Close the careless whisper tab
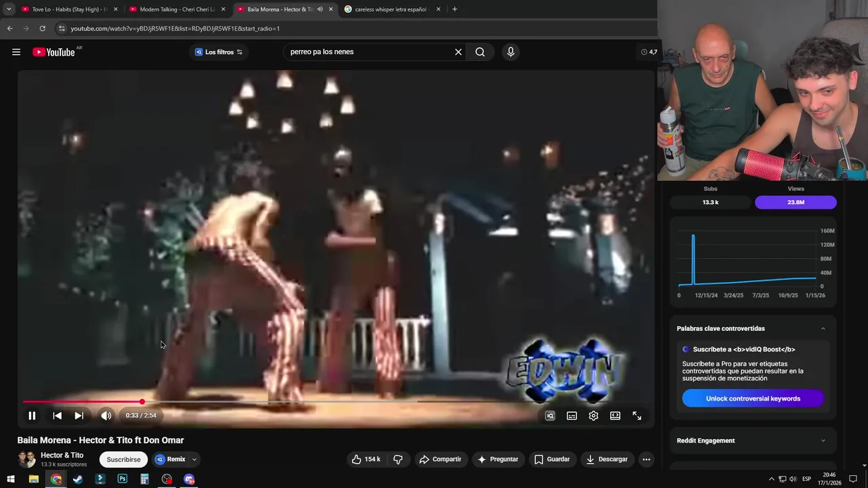Image resolution: width=868 pixels, height=488 pixels. [x=439, y=9]
